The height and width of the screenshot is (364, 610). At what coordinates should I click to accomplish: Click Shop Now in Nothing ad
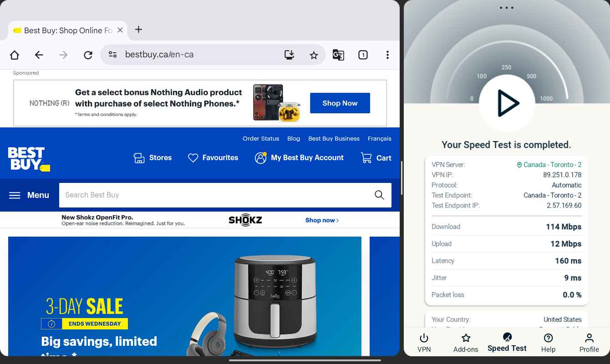pos(340,103)
